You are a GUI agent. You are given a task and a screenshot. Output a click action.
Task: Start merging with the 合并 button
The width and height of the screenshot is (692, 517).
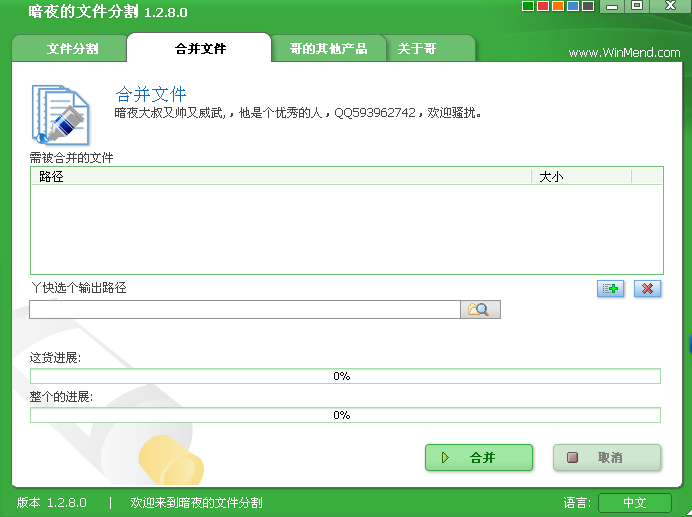coord(479,457)
